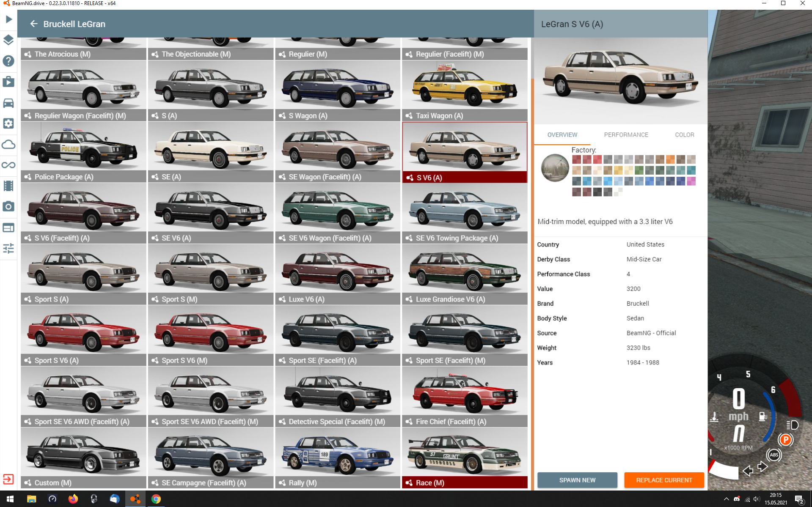Open the environment cloud icon
The width and height of the screenshot is (812, 507).
[x=8, y=144]
